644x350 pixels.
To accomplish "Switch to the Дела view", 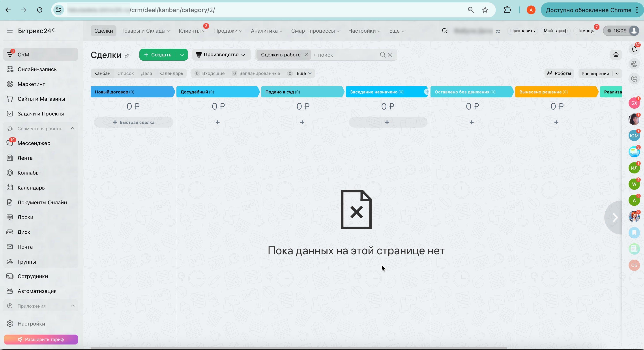I will 146,73.
